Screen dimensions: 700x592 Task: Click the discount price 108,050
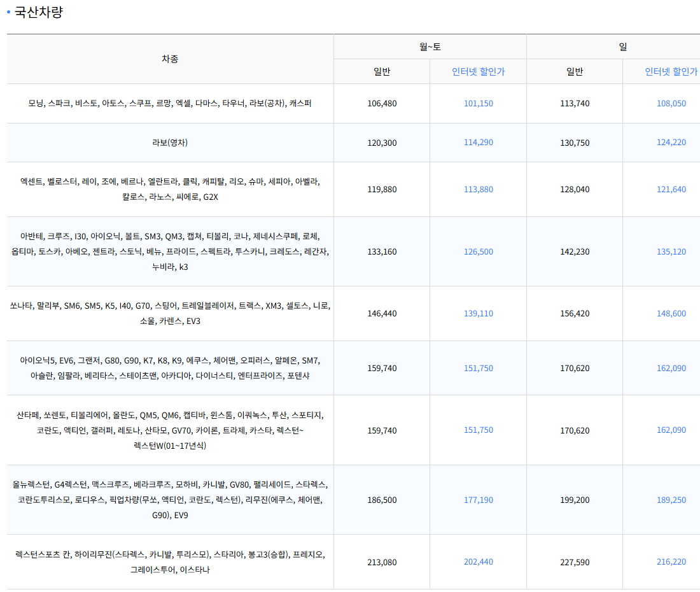671,103
